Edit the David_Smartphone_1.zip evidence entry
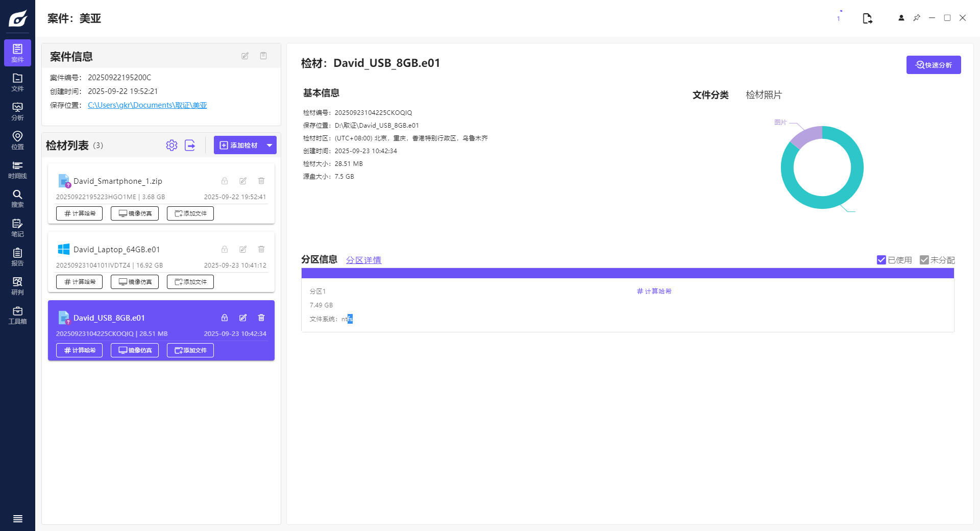Viewport: 980px width, 531px height. [243, 181]
